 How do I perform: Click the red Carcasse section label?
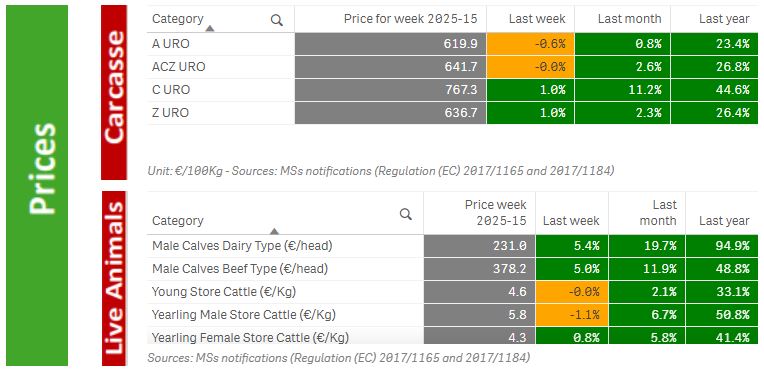coord(114,93)
